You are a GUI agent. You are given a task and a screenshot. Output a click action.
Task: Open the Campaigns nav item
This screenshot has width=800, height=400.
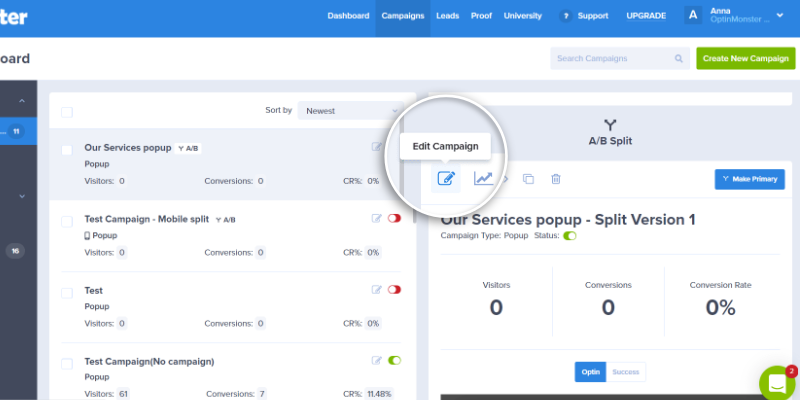(x=403, y=16)
